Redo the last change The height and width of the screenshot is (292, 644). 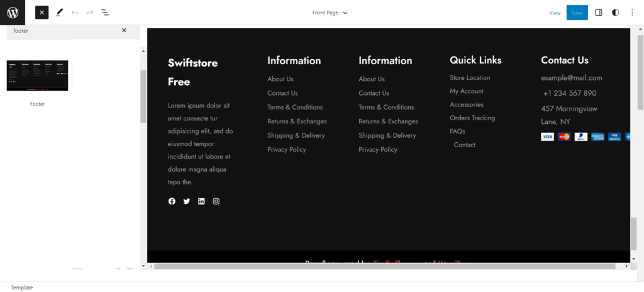(90, 13)
